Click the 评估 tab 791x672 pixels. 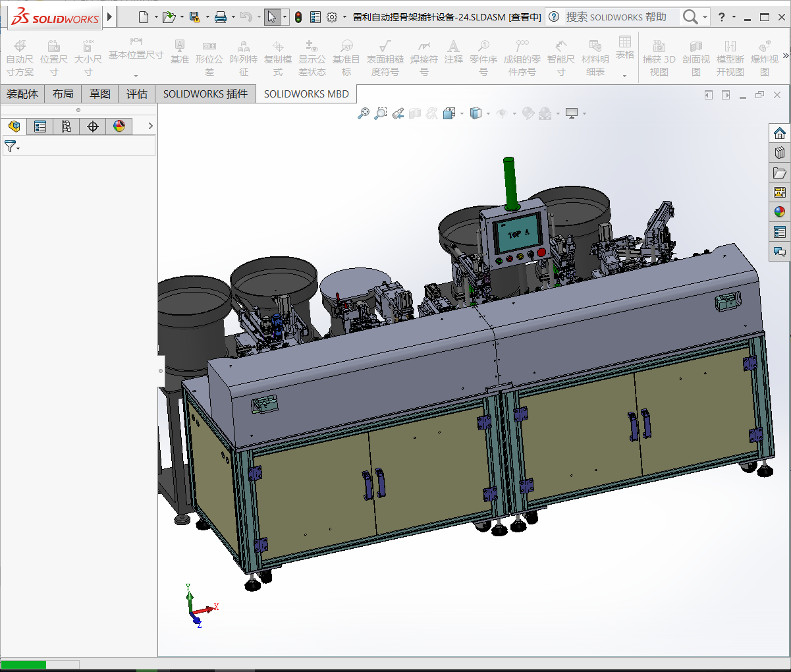click(x=137, y=94)
